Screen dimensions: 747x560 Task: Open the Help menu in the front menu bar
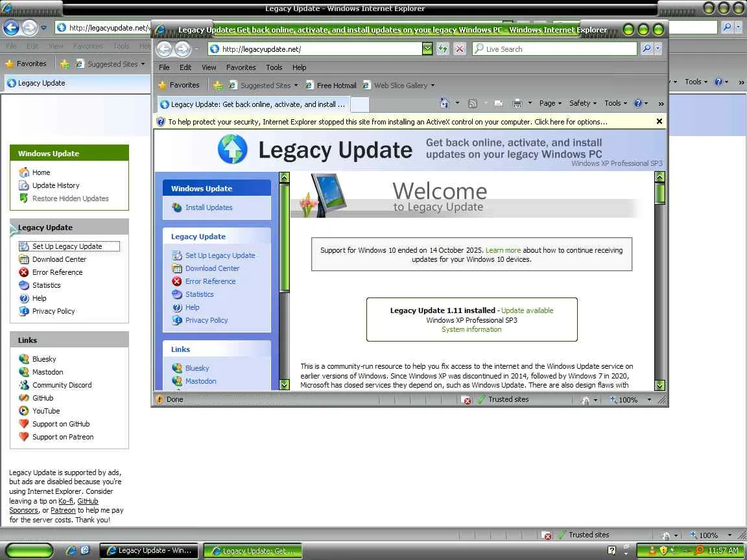point(299,67)
